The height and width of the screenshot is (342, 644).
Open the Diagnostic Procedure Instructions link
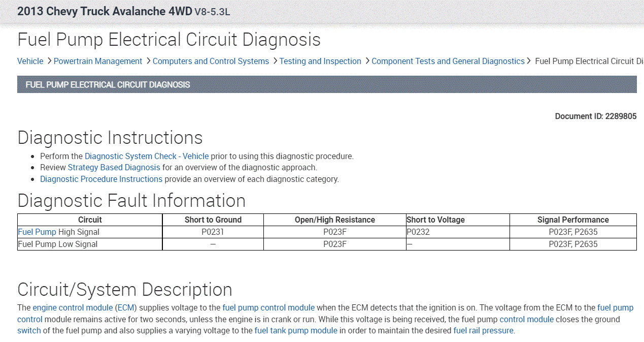101,179
